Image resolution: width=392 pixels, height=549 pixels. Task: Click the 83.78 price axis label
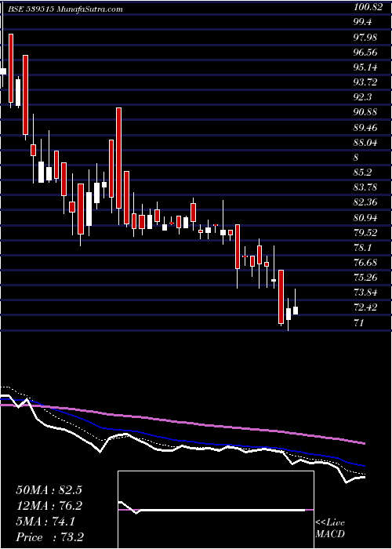click(x=365, y=187)
